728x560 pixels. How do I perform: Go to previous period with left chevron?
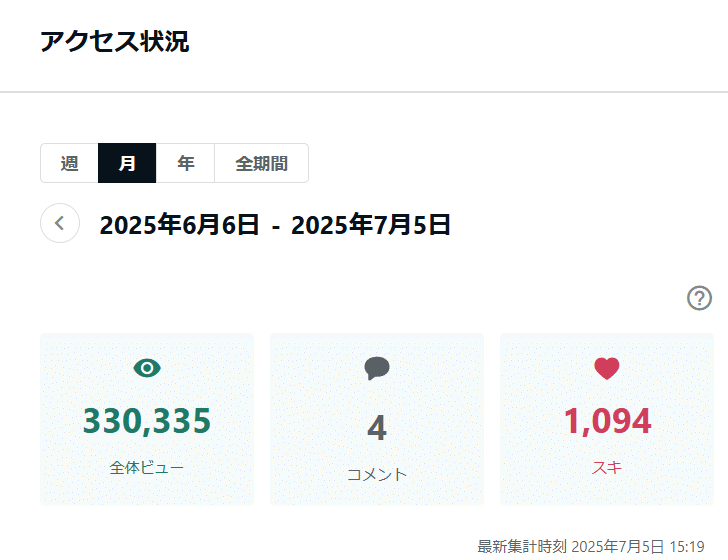[60, 223]
